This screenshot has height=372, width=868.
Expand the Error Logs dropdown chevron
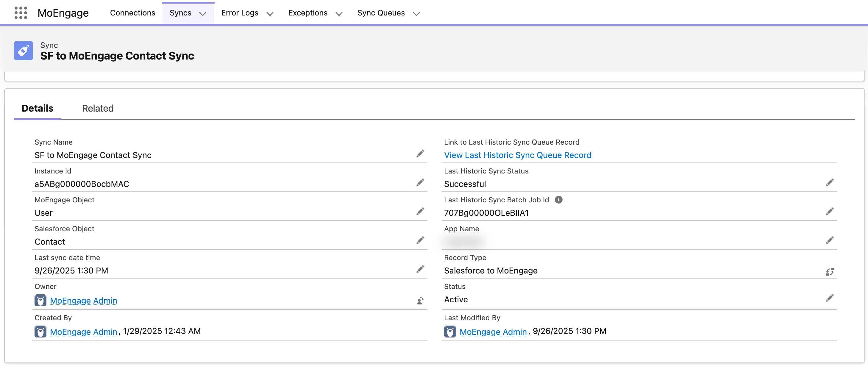tap(270, 13)
